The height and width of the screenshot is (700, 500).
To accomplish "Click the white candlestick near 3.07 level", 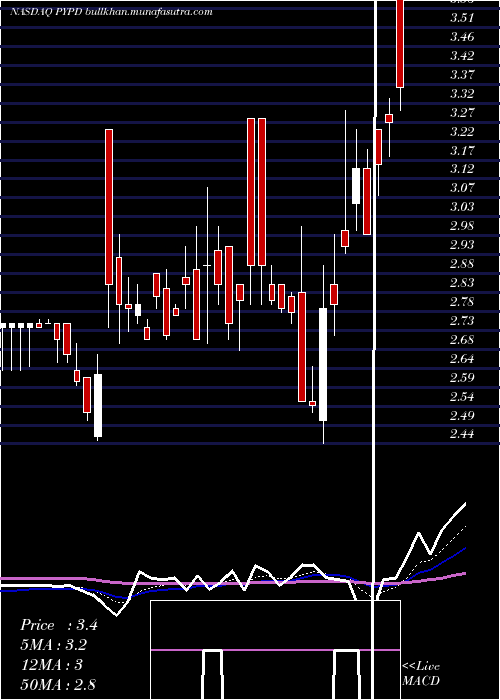I will [356, 186].
